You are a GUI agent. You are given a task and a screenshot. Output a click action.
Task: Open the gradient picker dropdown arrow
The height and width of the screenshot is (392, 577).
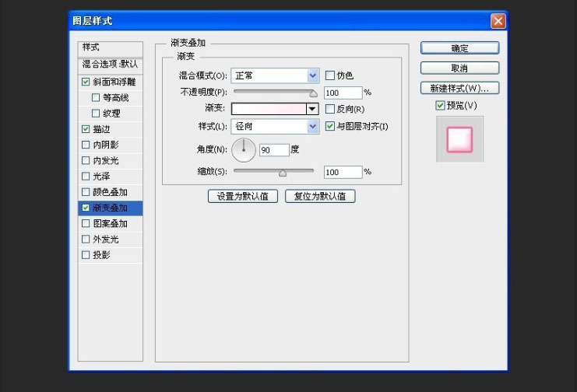click(x=312, y=109)
